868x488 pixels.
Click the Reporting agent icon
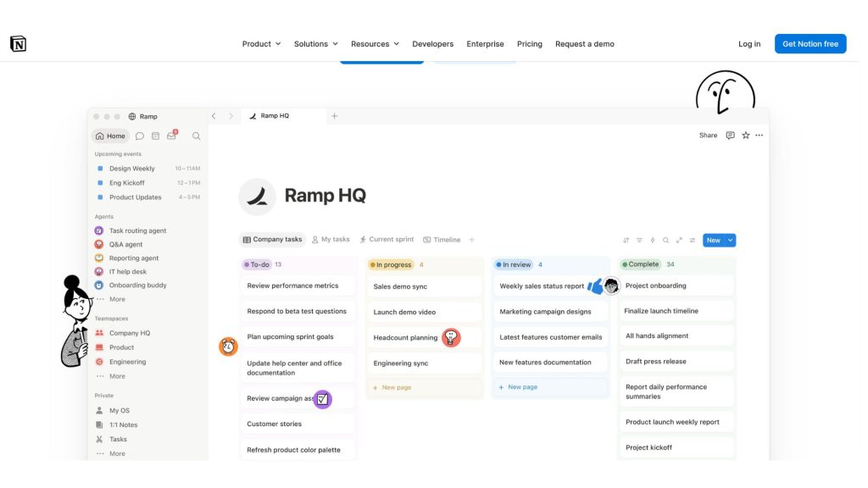[x=99, y=258]
